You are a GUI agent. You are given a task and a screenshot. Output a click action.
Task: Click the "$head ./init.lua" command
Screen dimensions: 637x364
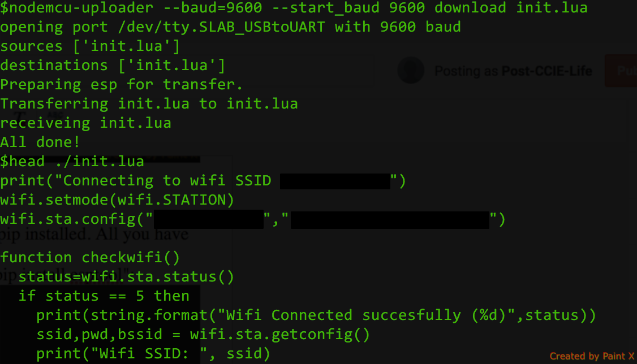click(72, 162)
